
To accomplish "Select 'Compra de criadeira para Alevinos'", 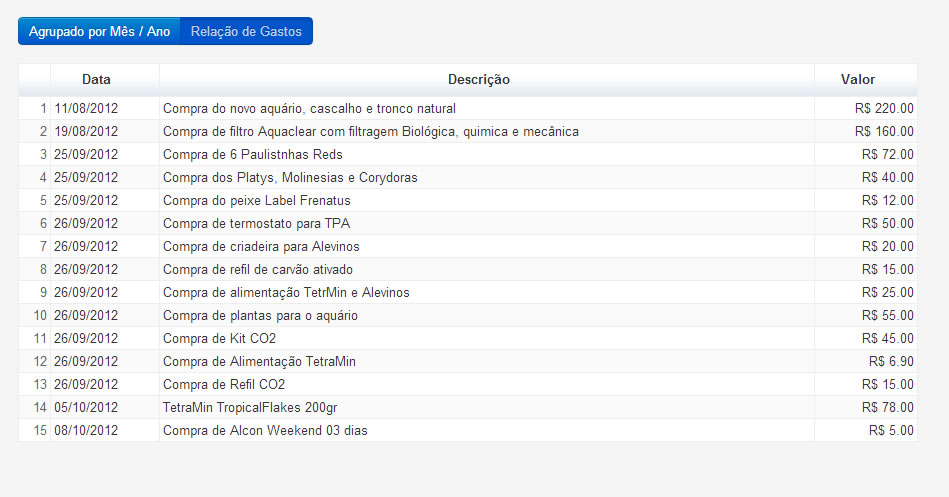I will (261, 247).
